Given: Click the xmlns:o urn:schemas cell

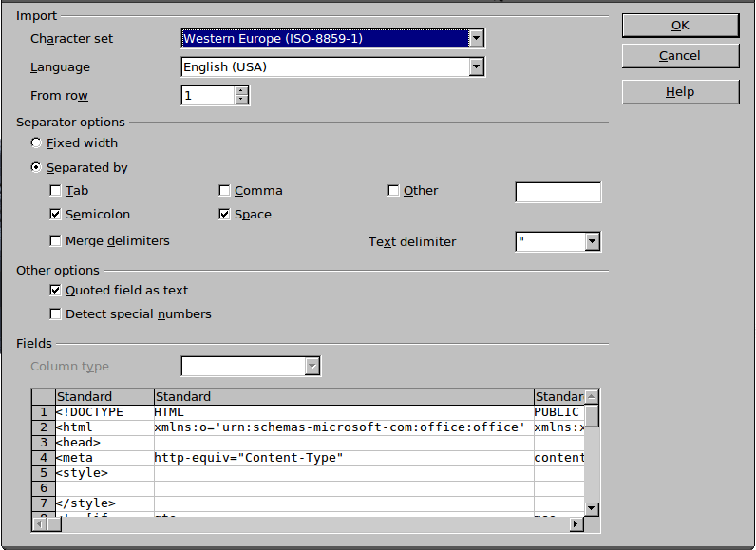Looking at the screenshot, I should (x=344, y=427).
